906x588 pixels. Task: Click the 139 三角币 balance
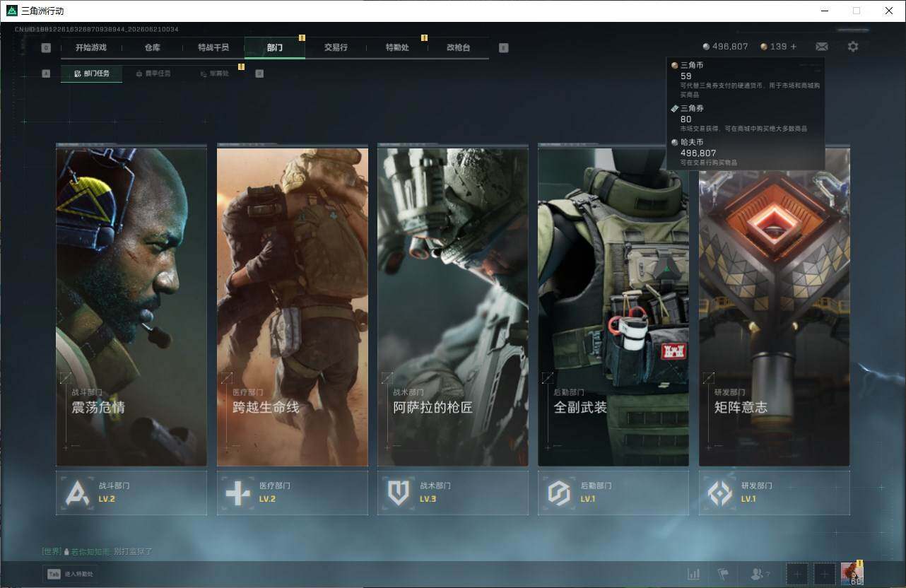point(774,47)
